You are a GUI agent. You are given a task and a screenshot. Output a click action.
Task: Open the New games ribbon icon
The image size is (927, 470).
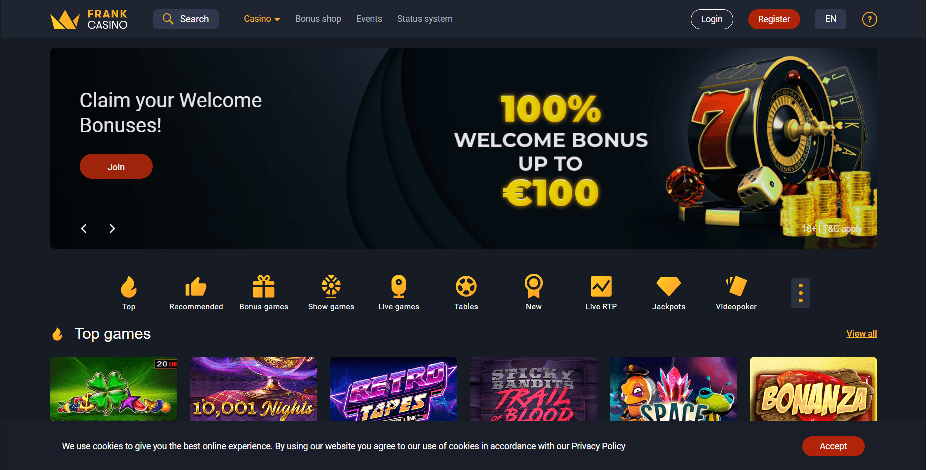[533, 286]
